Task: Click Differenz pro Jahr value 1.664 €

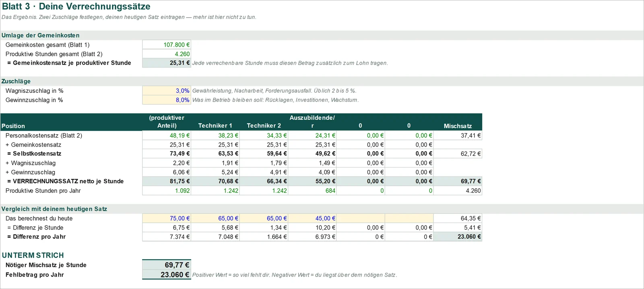Action: (264, 237)
